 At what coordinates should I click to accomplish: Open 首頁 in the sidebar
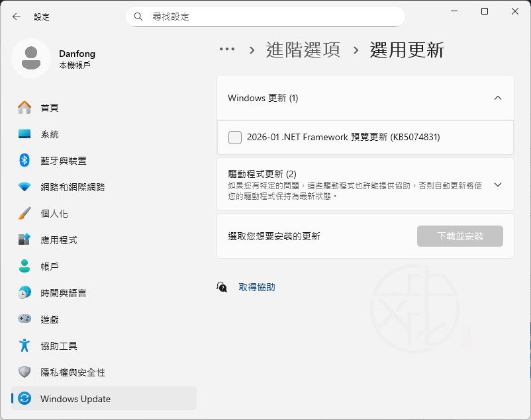click(x=50, y=108)
